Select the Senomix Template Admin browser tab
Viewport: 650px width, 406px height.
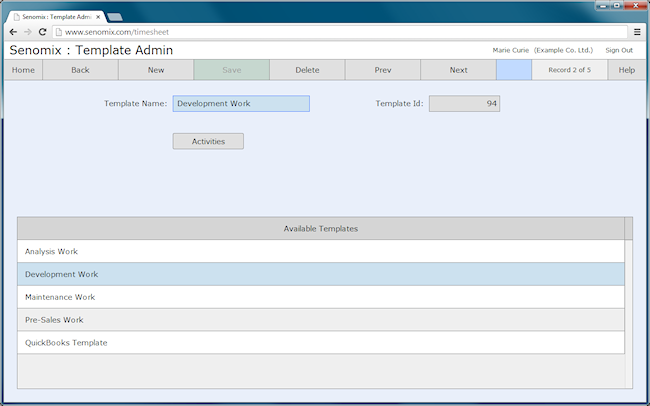click(x=56, y=17)
